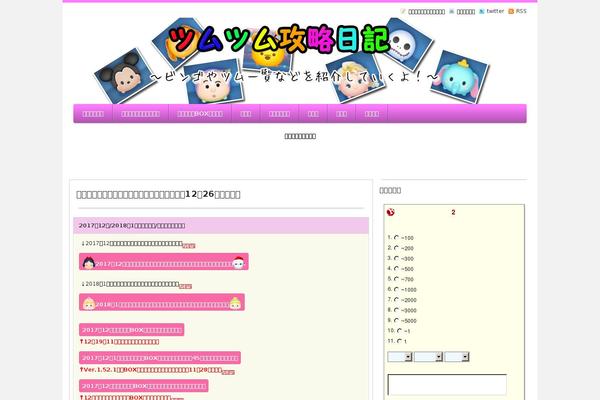Image resolution: width=600 pixels, height=400 pixels.
Task: Open the shortest pink 2017/12 BOX button
Action: (x=132, y=330)
